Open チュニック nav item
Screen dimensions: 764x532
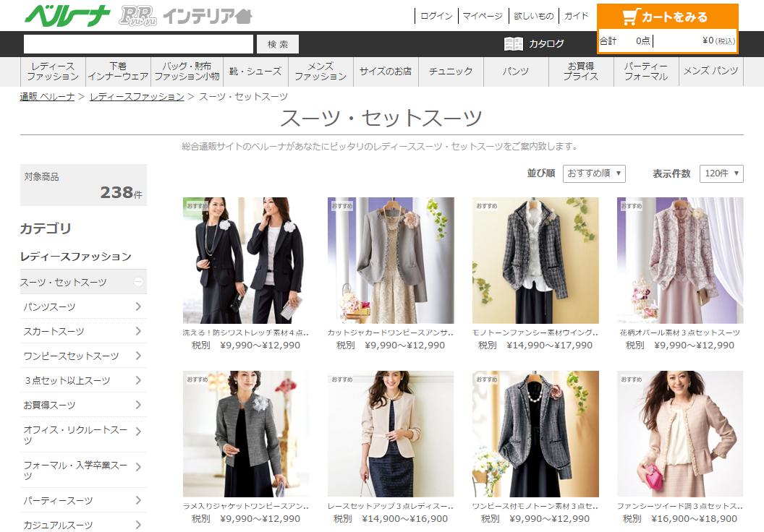pos(451,72)
